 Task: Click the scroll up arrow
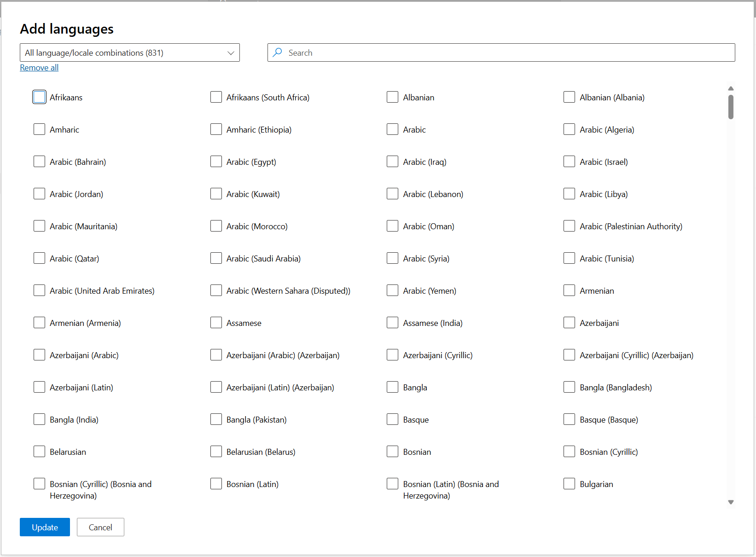point(731,88)
